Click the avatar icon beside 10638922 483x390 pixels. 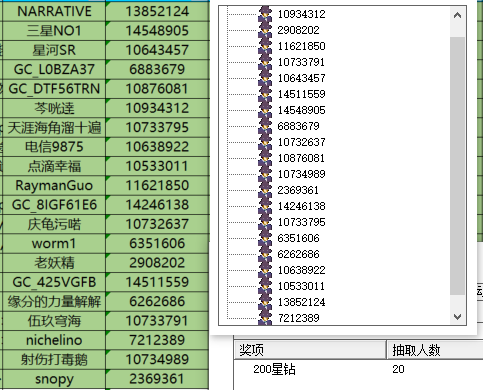coord(265,270)
